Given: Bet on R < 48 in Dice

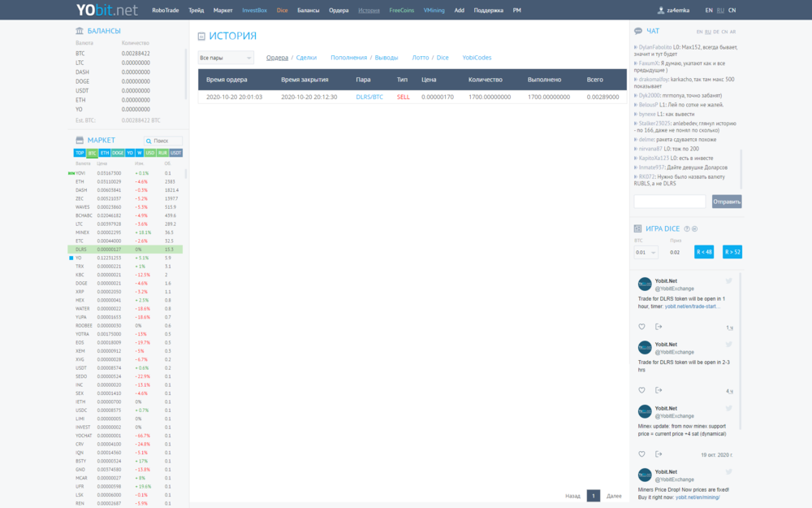Looking at the screenshot, I should tap(704, 252).
